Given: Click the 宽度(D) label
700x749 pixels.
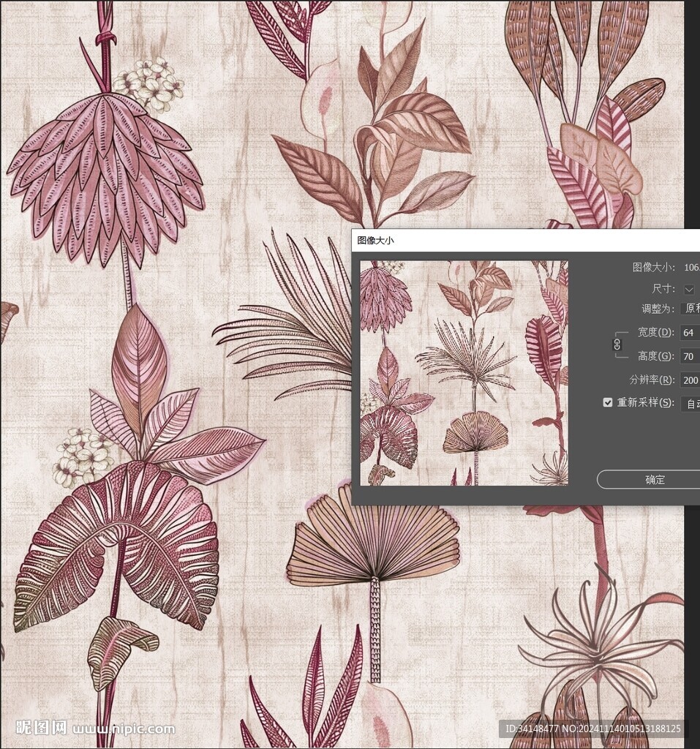Looking at the screenshot, I should pos(655,333).
